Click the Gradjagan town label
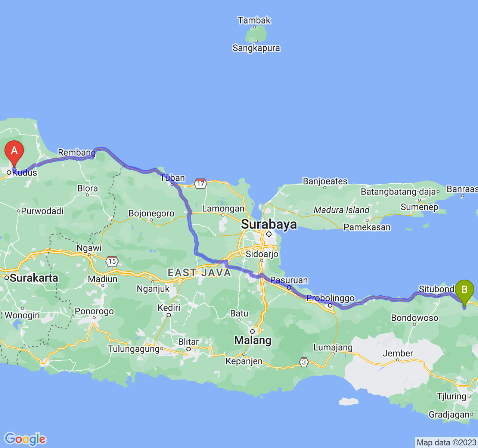478x448 pixels. tap(449, 414)
